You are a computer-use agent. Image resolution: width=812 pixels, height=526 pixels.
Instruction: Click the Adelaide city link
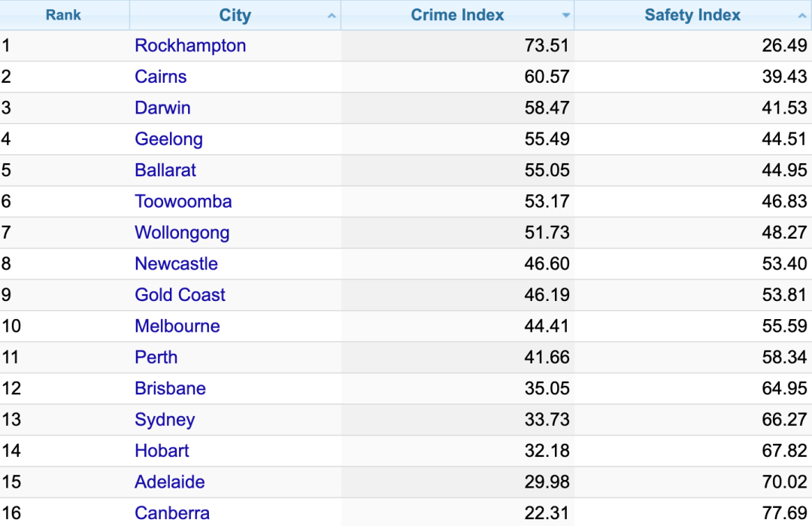169,482
